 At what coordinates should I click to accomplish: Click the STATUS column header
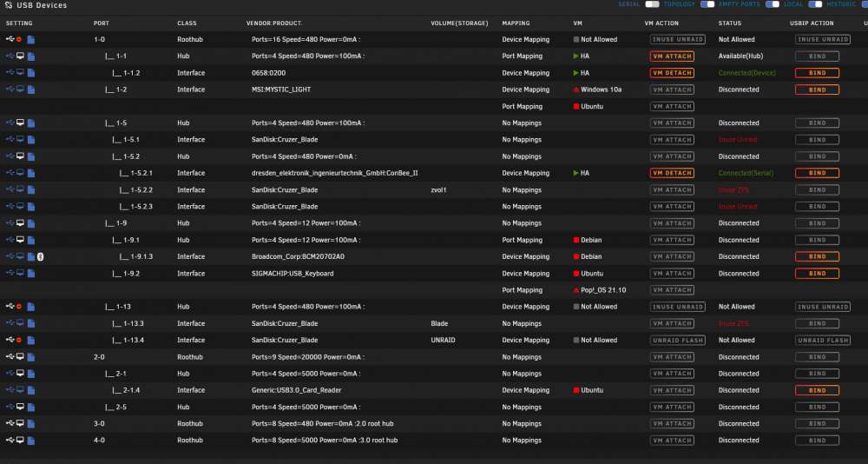pyautogui.click(x=730, y=23)
